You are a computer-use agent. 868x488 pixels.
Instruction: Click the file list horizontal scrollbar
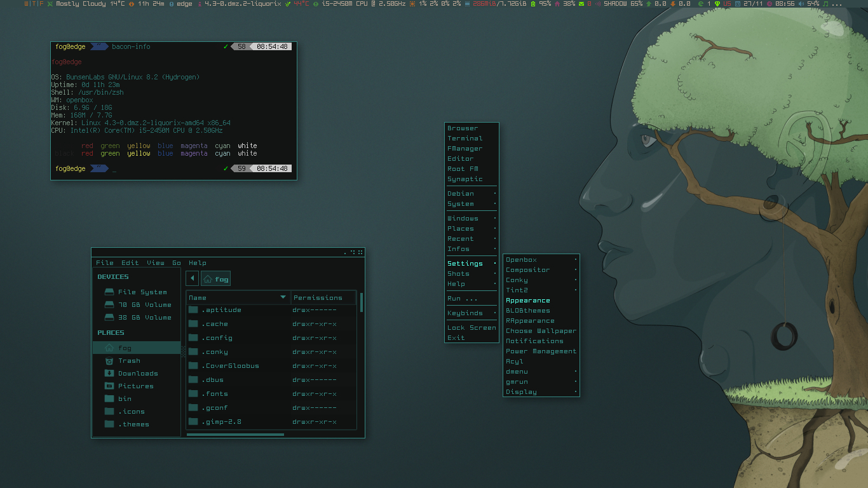[x=235, y=435]
